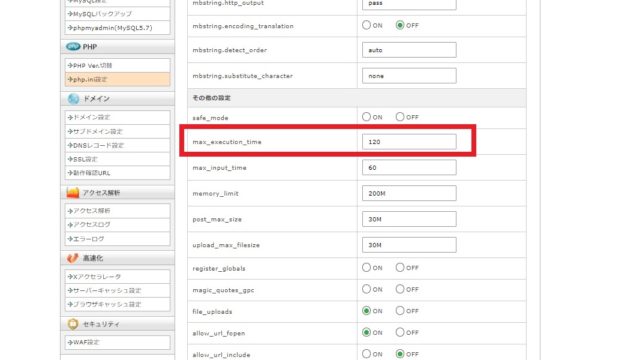This screenshot has height=360, width=640.
Task: Open エラーログ sidebar link
Action: click(x=117, y=239)
